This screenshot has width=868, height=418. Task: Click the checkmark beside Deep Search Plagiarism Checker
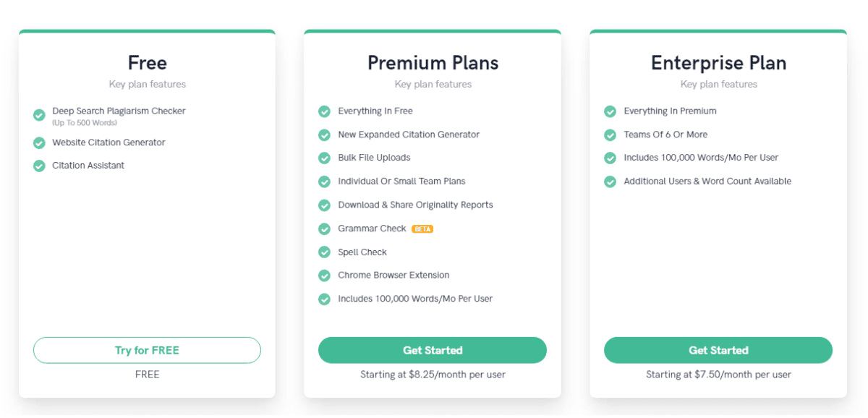point(38,114)
